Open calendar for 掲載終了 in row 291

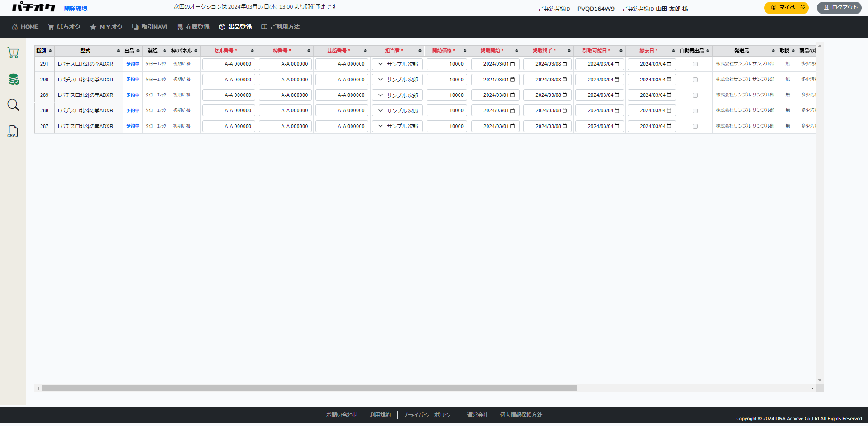[564, 64]
